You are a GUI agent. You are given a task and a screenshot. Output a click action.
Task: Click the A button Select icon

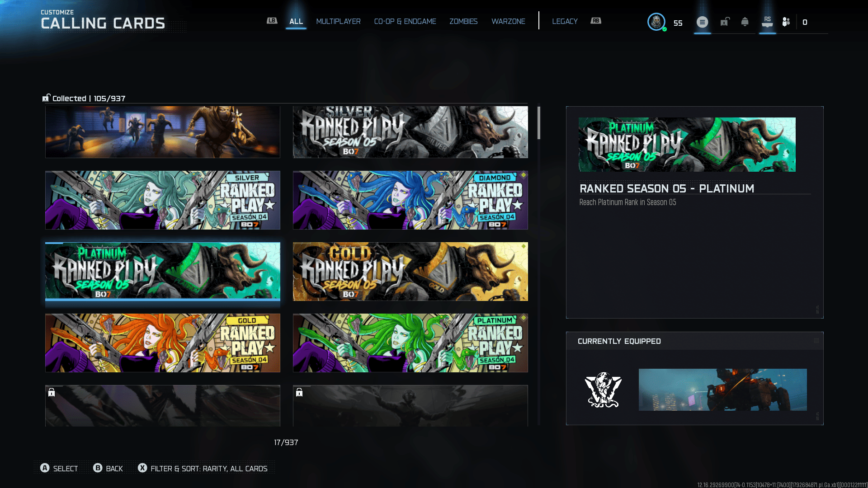(x=45, y=468)
